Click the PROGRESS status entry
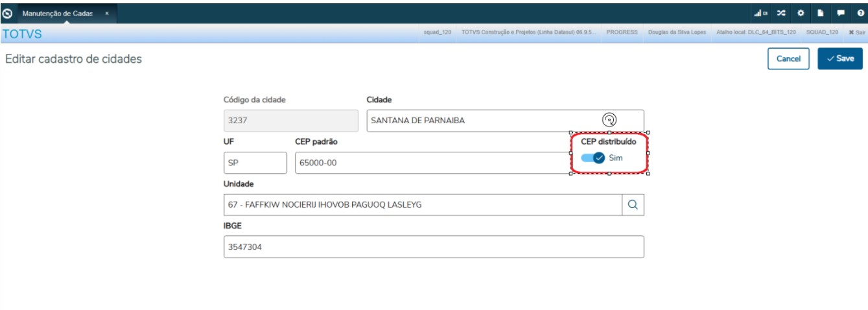 click(x=622, y=32)
